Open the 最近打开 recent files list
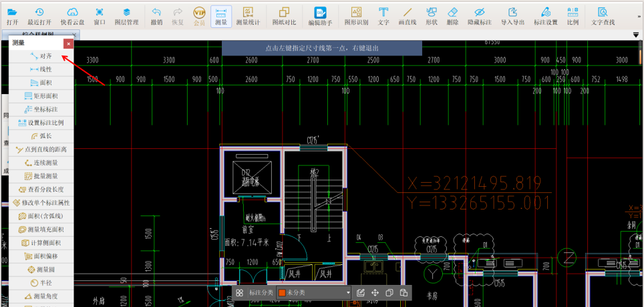 pos(39,17)
